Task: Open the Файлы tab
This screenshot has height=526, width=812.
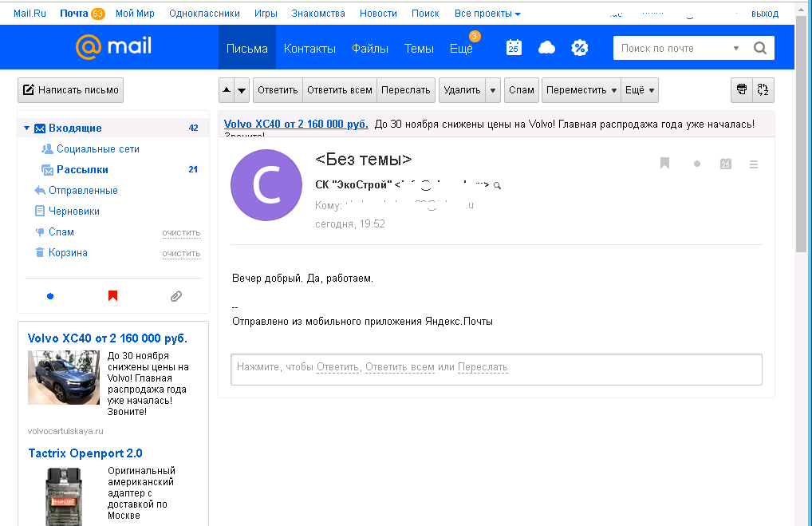Action: point(370,48)
